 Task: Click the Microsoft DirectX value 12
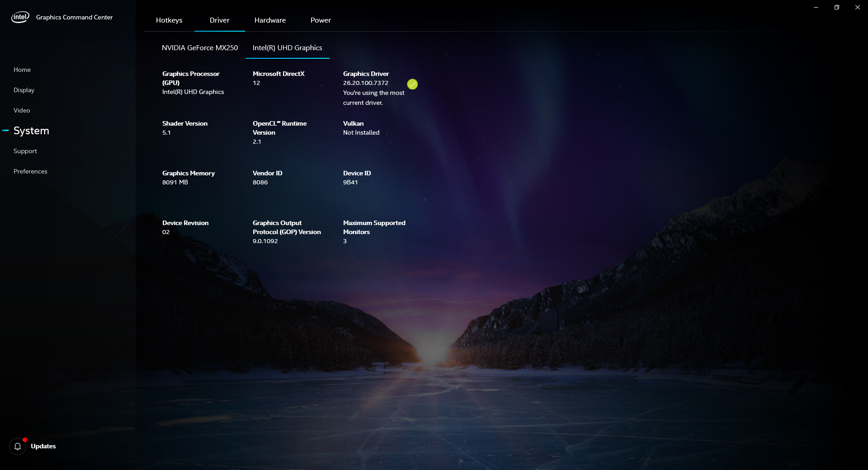(256, 83)
